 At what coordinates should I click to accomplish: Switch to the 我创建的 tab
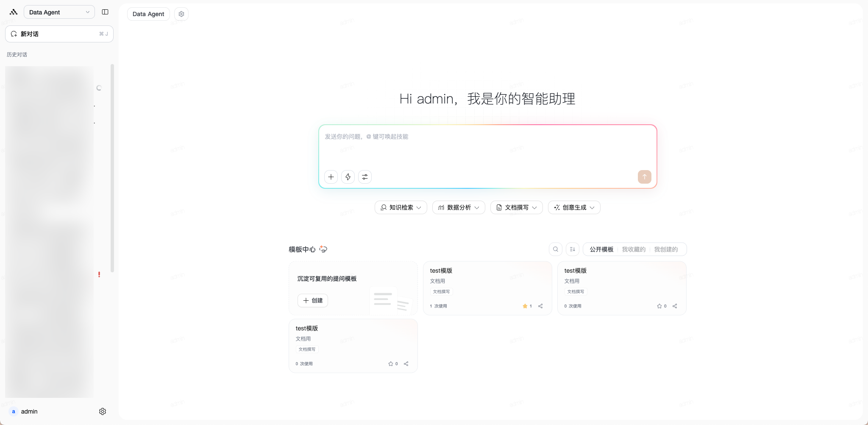pos(666,249)
